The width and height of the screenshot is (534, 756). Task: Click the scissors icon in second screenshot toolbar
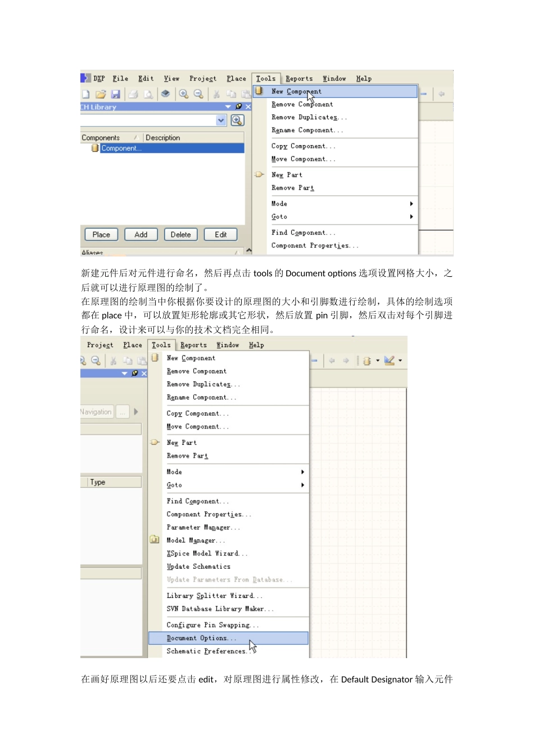point(113,360)
